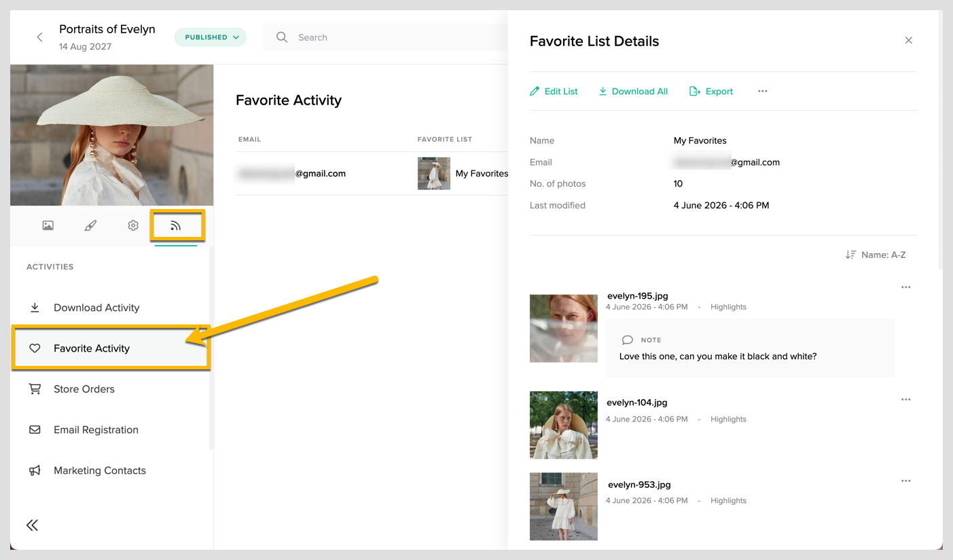Click the Portraits of Evelyn title
953x560 pixels.
pyautogui.click(x=107, y=29)
